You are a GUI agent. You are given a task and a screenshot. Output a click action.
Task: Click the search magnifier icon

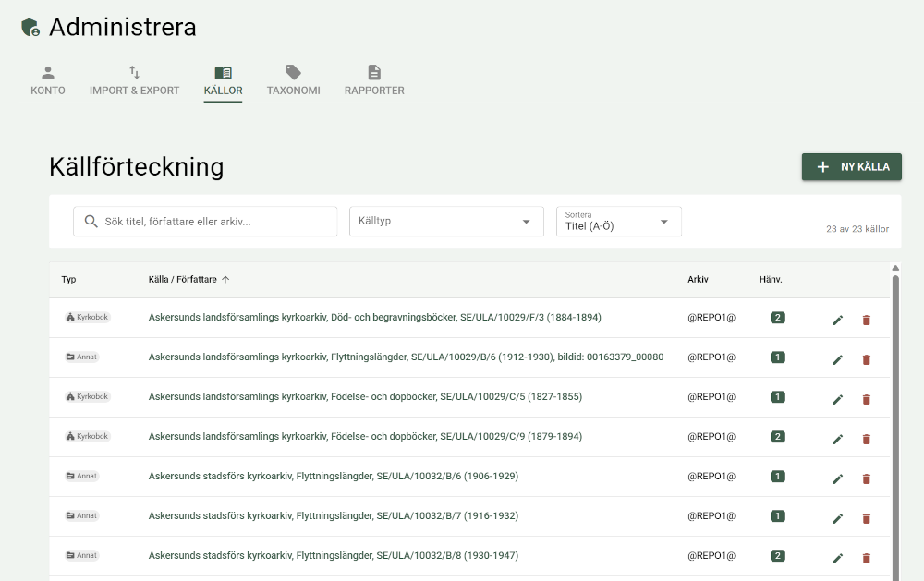point(91,222)
